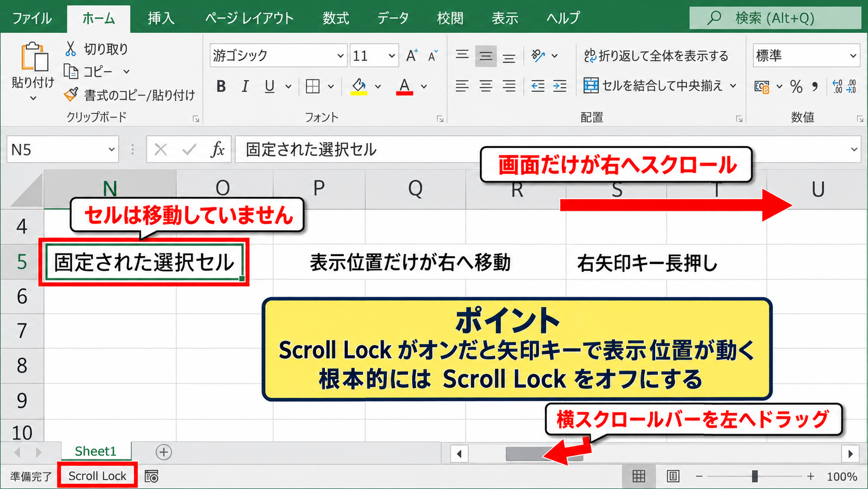Toggle Bold formatting
This screenshot has width=868, height=489.
[x=221, y=86]
